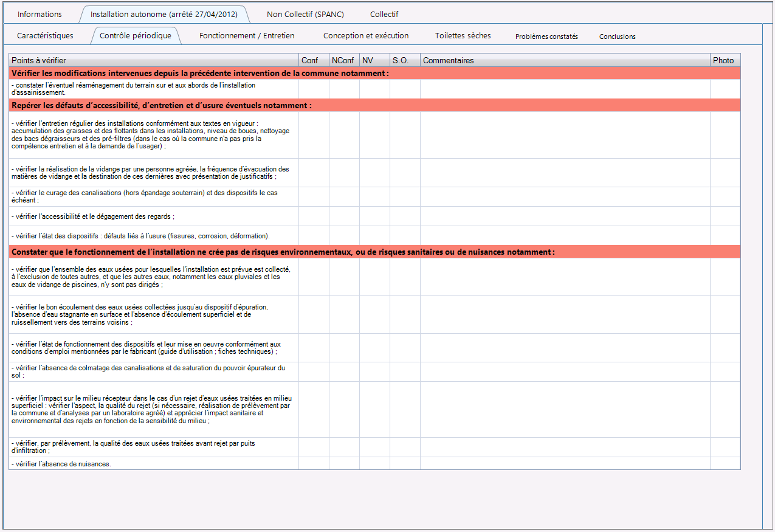The image size is (775, 532).
Task: Open the Problèmes constatés tab
Action: point(546,36)
